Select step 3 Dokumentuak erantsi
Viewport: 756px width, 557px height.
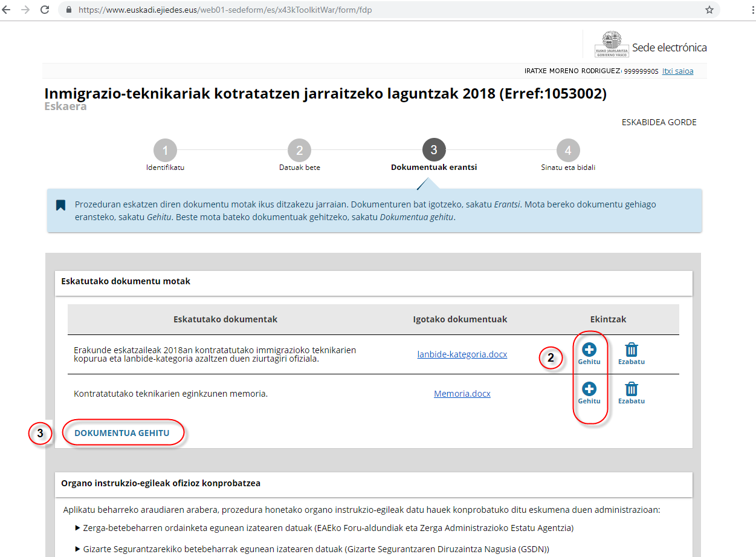(433, 151)
